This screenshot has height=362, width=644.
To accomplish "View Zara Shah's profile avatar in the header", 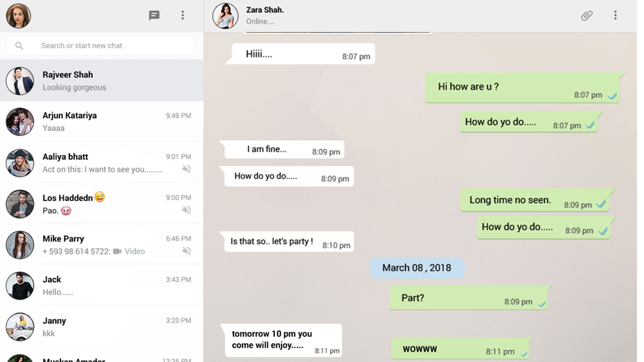I will point(225,16).
